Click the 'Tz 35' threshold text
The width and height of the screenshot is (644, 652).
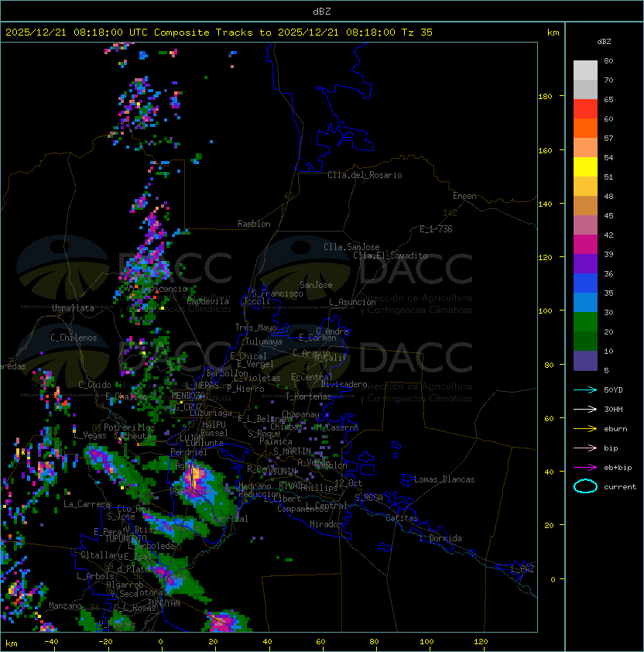[417, 33]
